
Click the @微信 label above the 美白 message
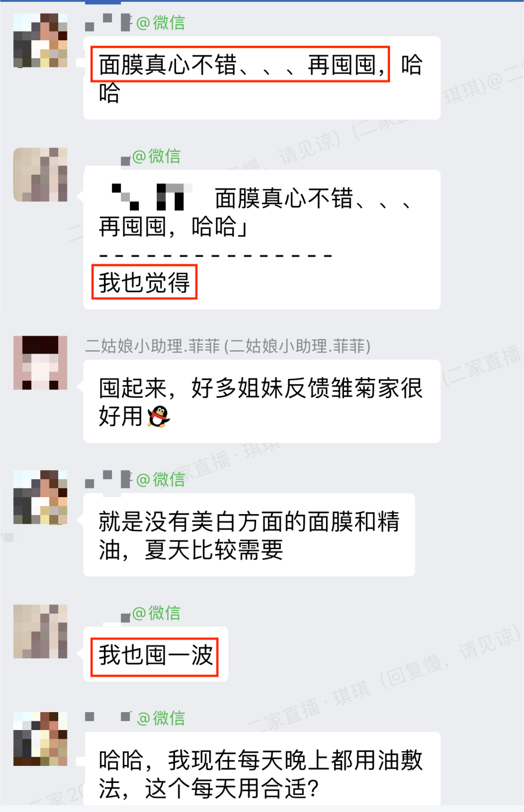[161, 479]
